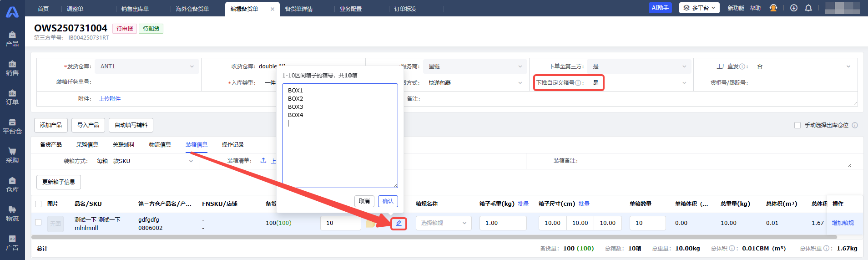The image size is (868, 260).
Task: Open the 关联辅料 sub-tab
Action: coord(124,145)
